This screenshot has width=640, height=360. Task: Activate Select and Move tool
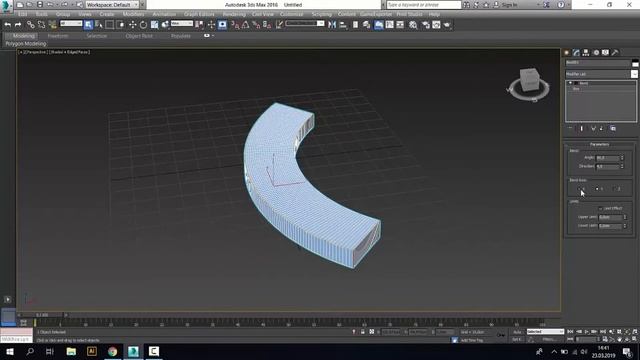(x=133, y=25)
